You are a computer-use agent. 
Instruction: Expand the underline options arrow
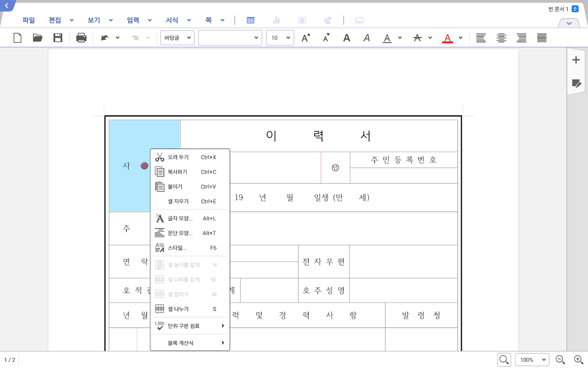click(x=400, y=38)
